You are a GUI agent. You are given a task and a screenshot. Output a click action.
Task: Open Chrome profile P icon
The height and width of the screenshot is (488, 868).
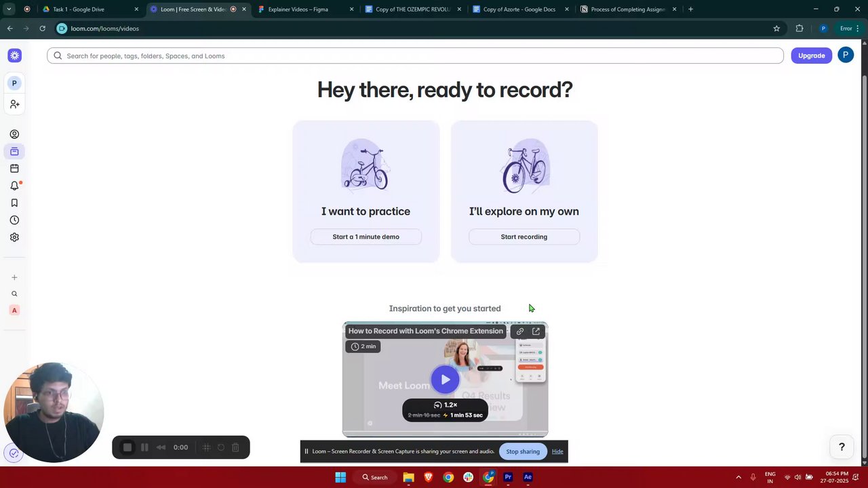[x=823, y=28]
